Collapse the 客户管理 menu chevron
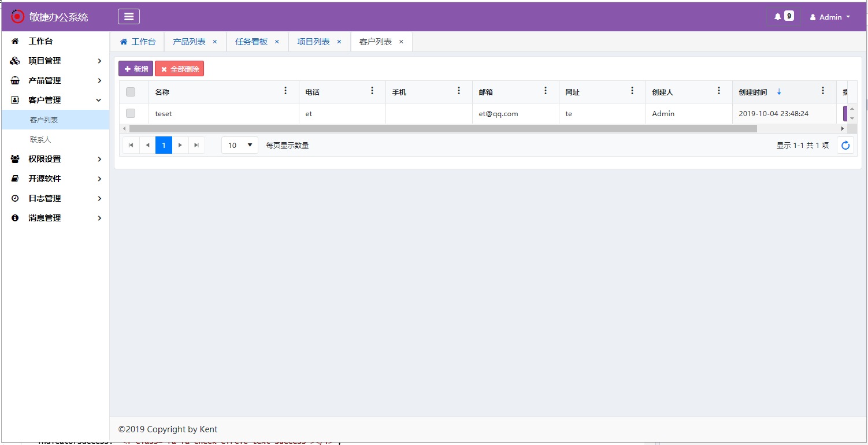 99,100
